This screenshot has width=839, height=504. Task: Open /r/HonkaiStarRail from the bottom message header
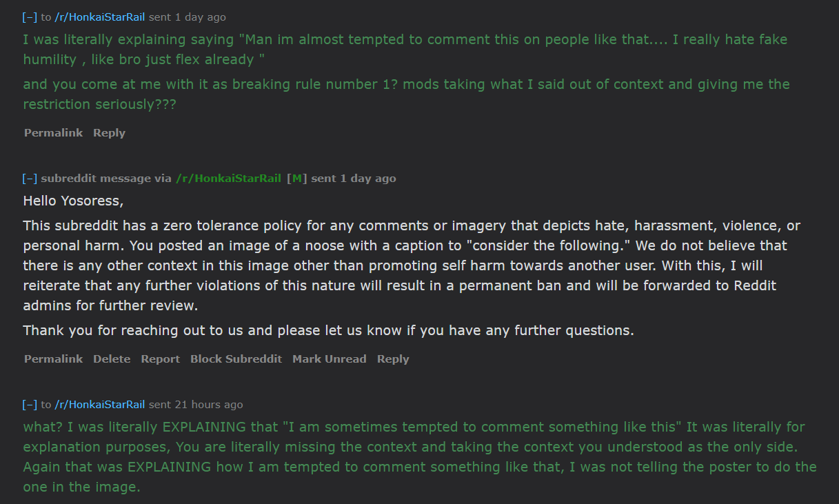click(99, 404)
